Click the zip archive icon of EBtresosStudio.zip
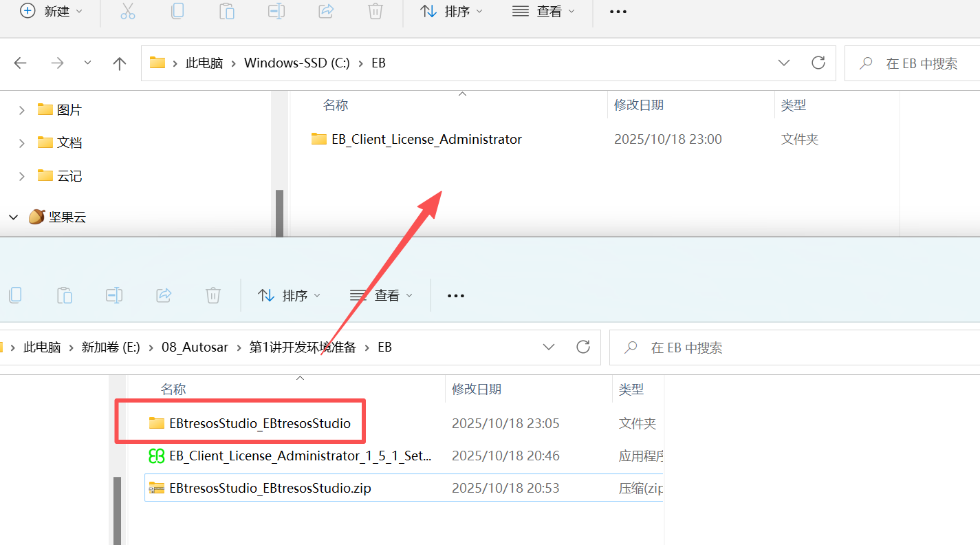Screen dimensions: 980x545 click(x=157, y=488)
